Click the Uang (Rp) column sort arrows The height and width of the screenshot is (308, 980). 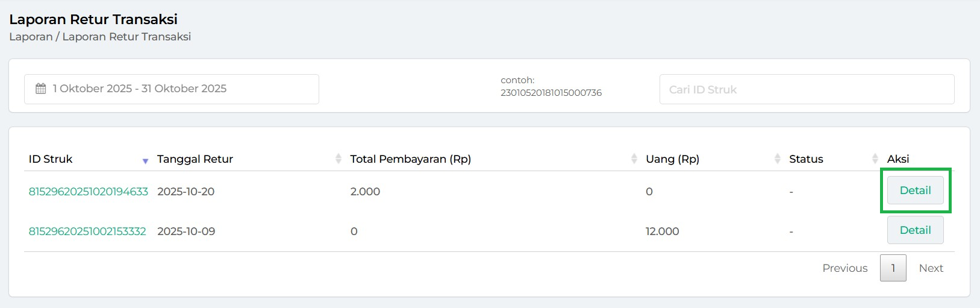(x=777, y=159)
